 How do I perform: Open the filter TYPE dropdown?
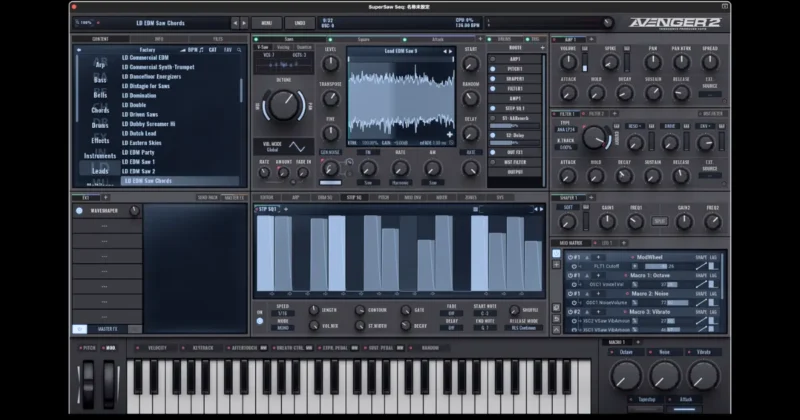(566, 130)
